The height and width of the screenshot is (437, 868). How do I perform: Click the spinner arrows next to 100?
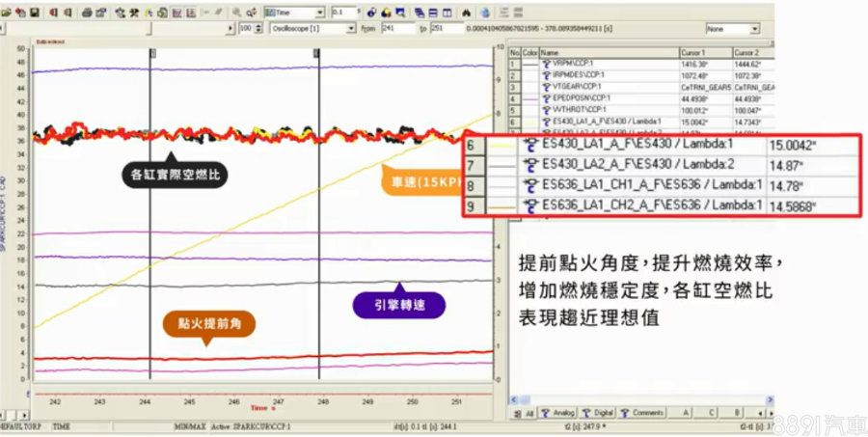point(258,29)
